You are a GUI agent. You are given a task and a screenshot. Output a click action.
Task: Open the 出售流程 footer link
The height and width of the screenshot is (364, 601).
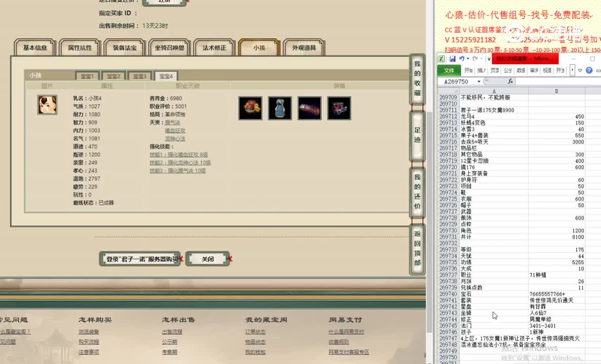tap(172, 332)
